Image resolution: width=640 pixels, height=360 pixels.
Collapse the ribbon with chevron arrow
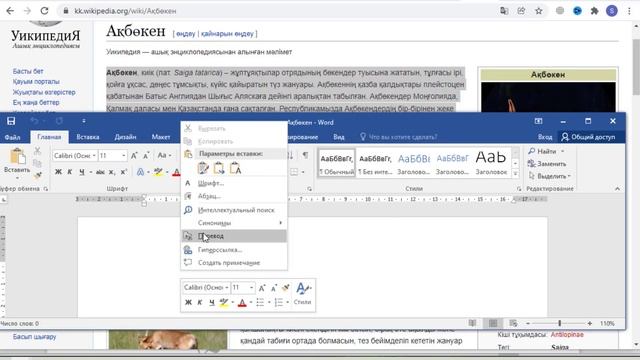(617, 189)
